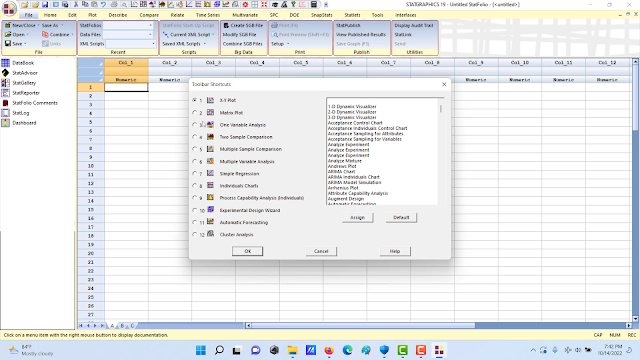Expand the Saved XML Scripts dropdown

tap(204, 44)
